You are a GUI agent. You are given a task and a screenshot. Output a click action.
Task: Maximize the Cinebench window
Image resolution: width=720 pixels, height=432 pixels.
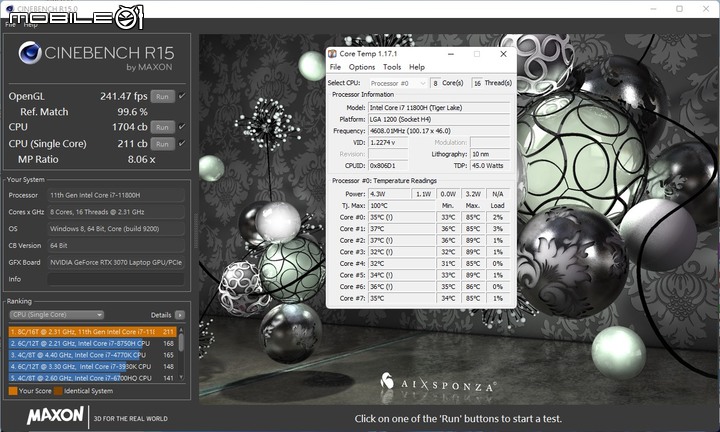(680, 8)
